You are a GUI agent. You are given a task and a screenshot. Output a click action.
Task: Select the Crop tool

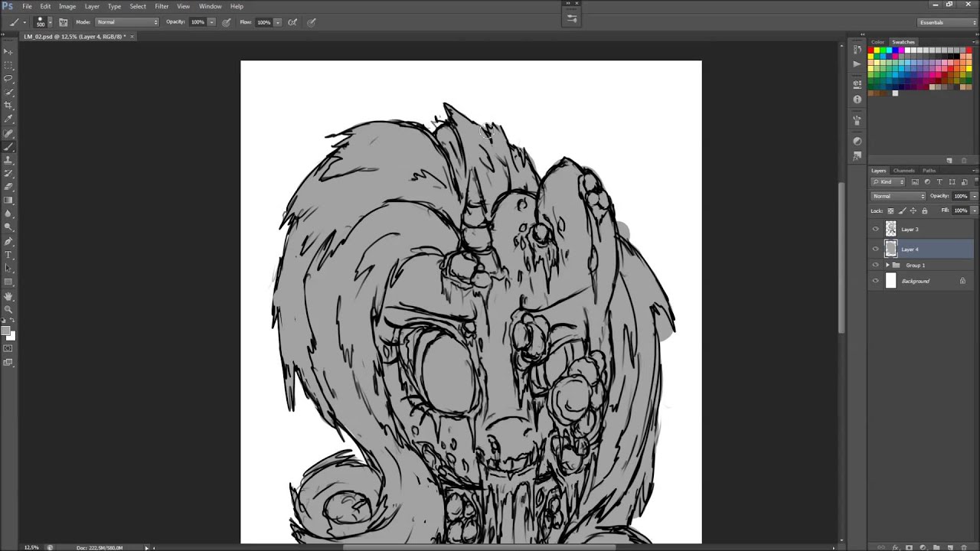(8, 106)
